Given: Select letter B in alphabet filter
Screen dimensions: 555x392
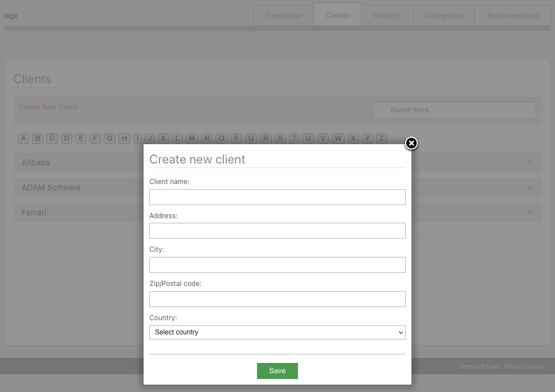Looking at the screenshot, I should [37, 138].
